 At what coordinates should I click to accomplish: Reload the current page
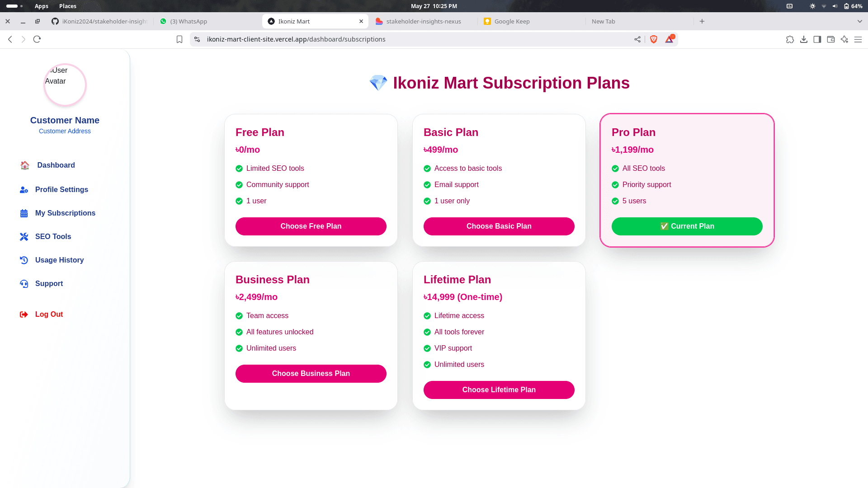pyautogui.click(x=37, y=39)
